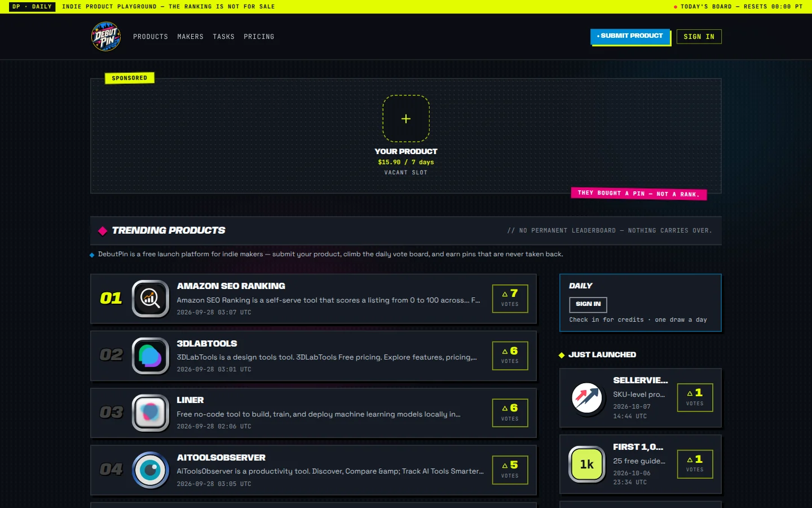
Task: Click the 'Your Product' vacant slot label
Action: pos(406,151)
